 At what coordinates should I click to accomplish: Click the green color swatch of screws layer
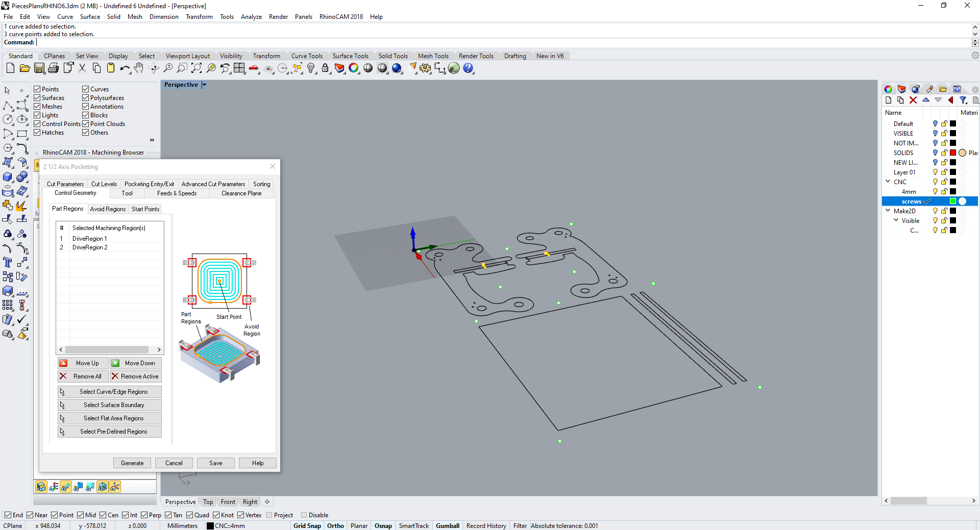pos(953,201)
